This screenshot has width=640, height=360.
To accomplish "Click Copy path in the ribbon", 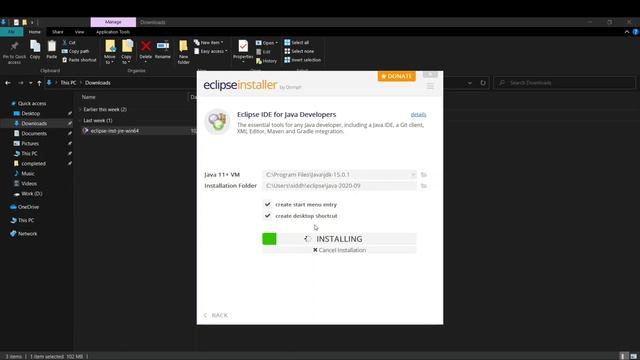I will [x=76, y=51].
